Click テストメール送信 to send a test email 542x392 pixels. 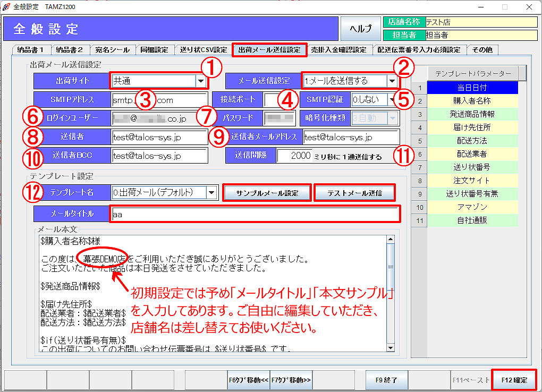pos(355,193)
